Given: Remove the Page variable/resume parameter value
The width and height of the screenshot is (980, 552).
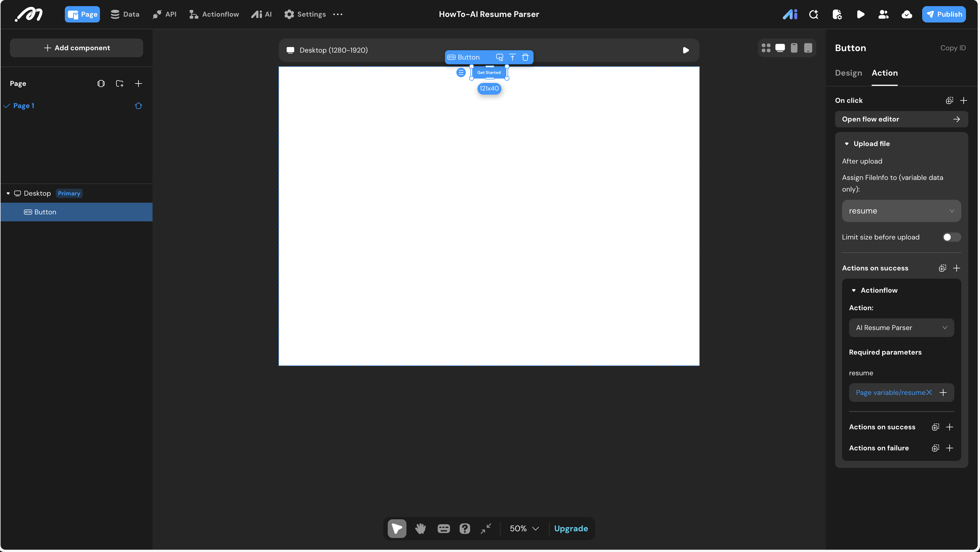Looking at the screenshot, I should [x=929, y=392].
